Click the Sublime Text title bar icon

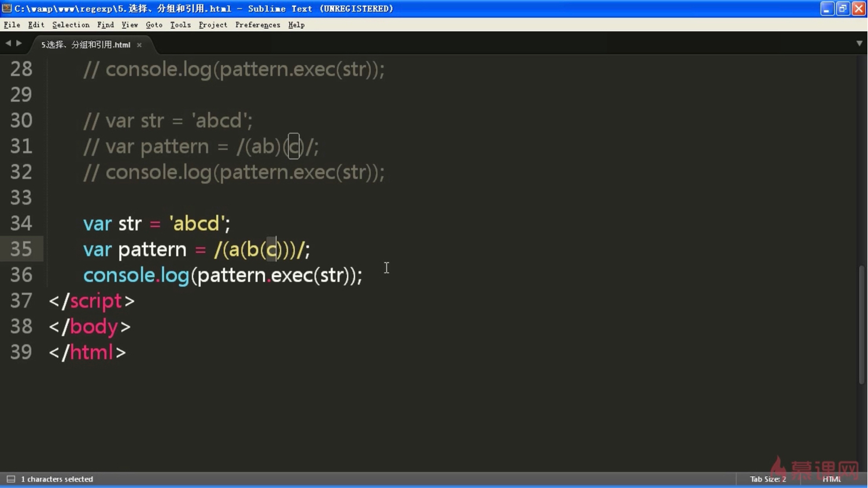[x=7, y=8]
